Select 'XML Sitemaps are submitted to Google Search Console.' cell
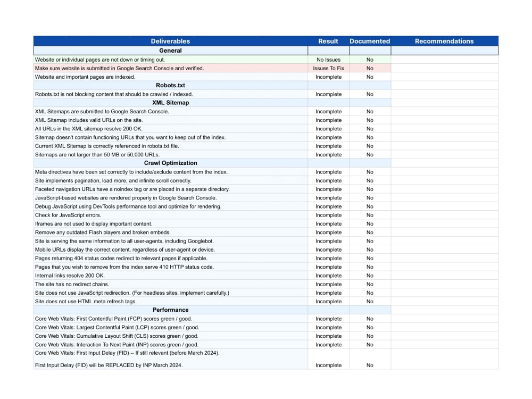Image resolution: width=532 pixels, height=399 pixels. coord(170,111)
